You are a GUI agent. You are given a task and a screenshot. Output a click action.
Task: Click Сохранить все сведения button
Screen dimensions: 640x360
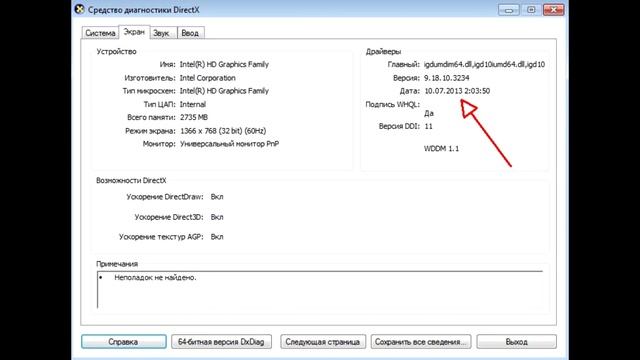tap(421, 342)
